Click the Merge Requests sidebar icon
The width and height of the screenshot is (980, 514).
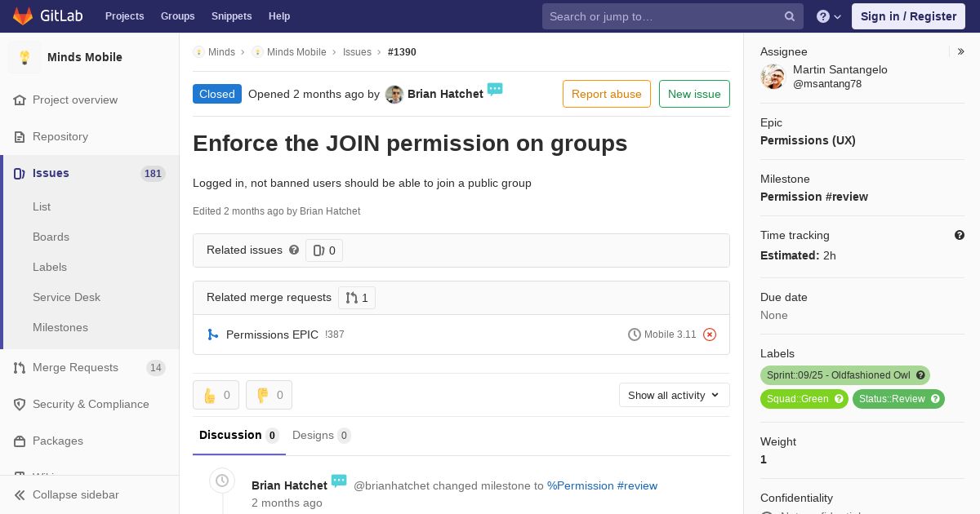(x=20, y=367)
